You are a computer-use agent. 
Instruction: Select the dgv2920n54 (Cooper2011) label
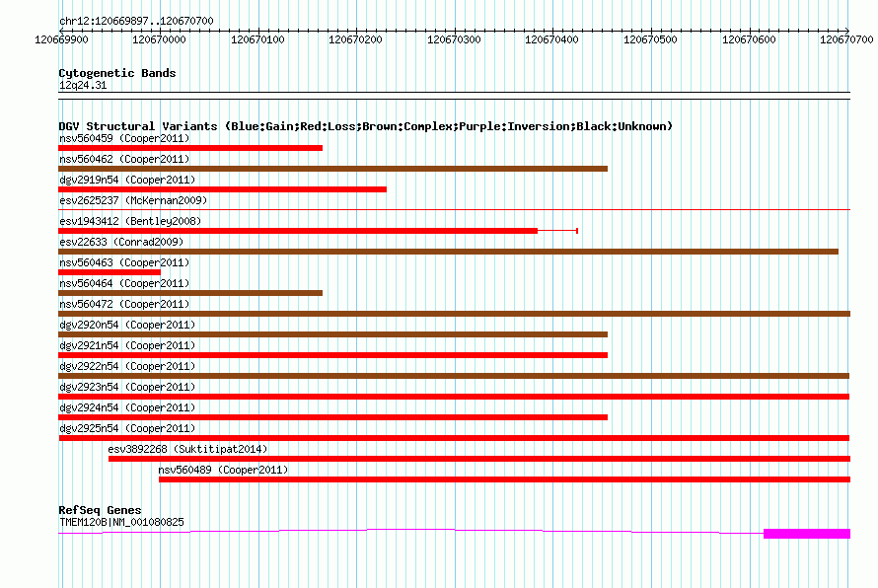[127, 325]
